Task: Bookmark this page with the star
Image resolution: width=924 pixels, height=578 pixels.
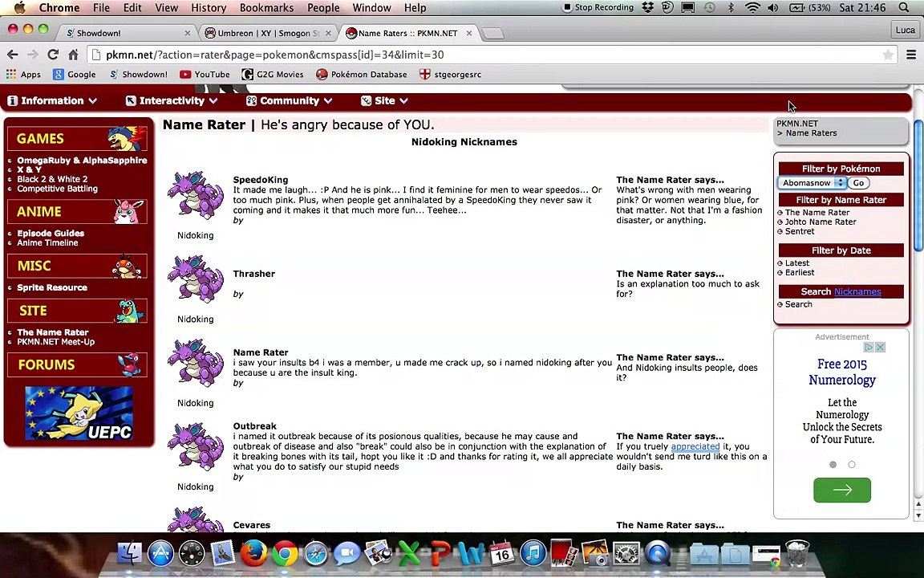Action: (887, 55)
